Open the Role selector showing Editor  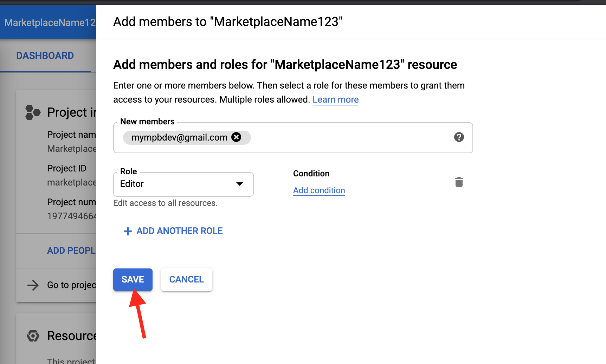pyautogui.click(x=176, y=184)
